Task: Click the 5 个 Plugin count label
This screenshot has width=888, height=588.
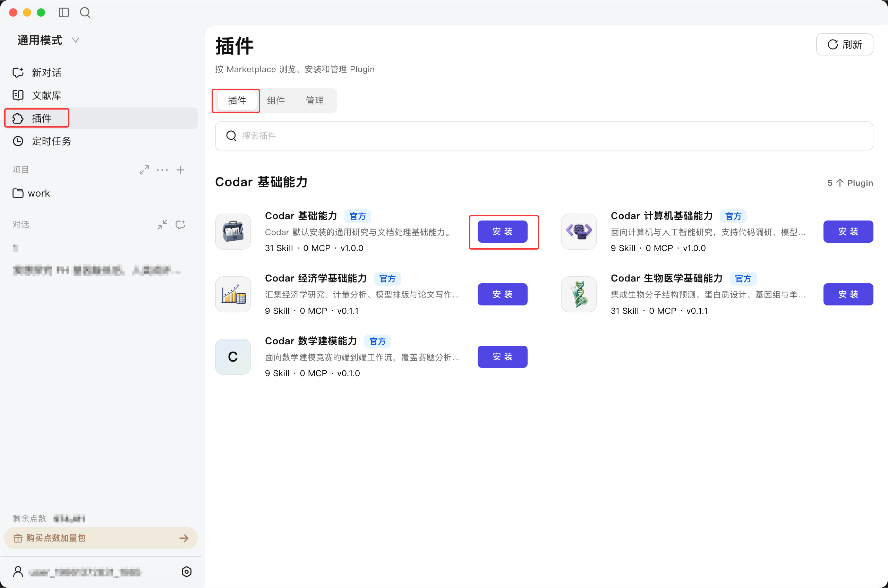Action: click(850, 183)
